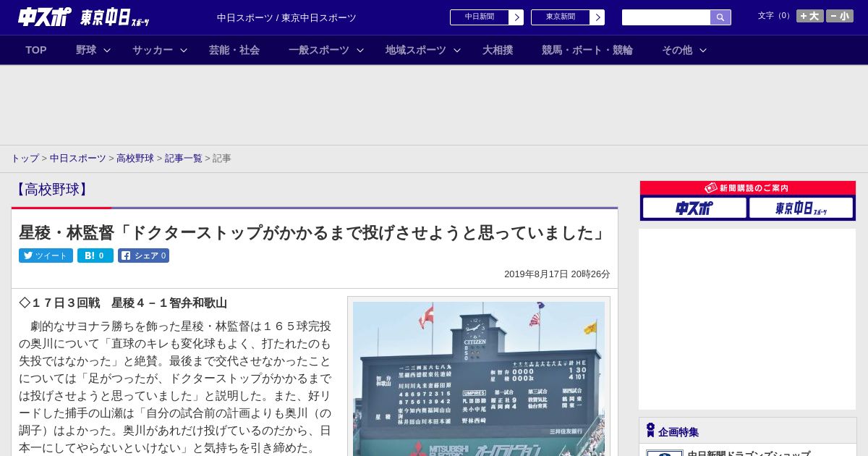The width and height of the screenshot is (868, 456).
Task: Open 一般スポーツ menu
Action: (319, 50)
